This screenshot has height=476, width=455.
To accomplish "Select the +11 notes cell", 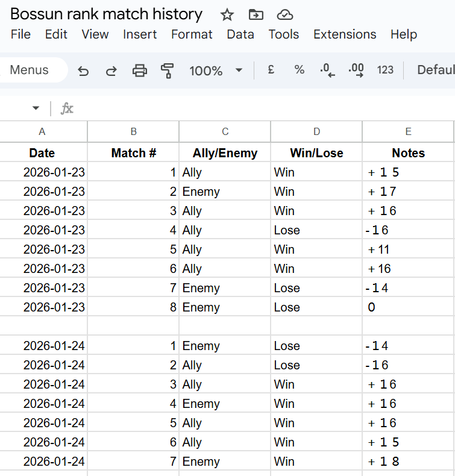I will point(408,249).
